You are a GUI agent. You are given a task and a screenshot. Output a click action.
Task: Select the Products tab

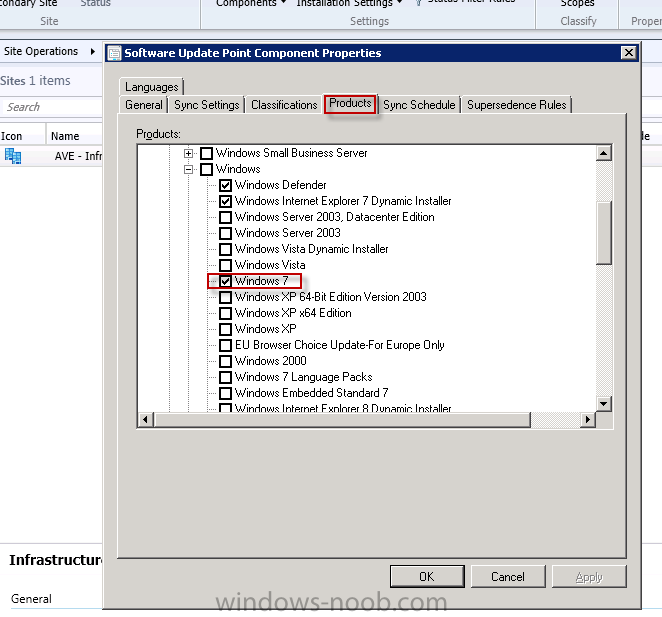tap(350, 103)
